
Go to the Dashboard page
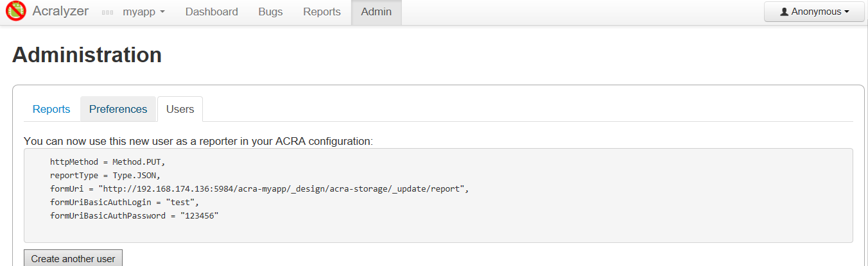point(212,12)
